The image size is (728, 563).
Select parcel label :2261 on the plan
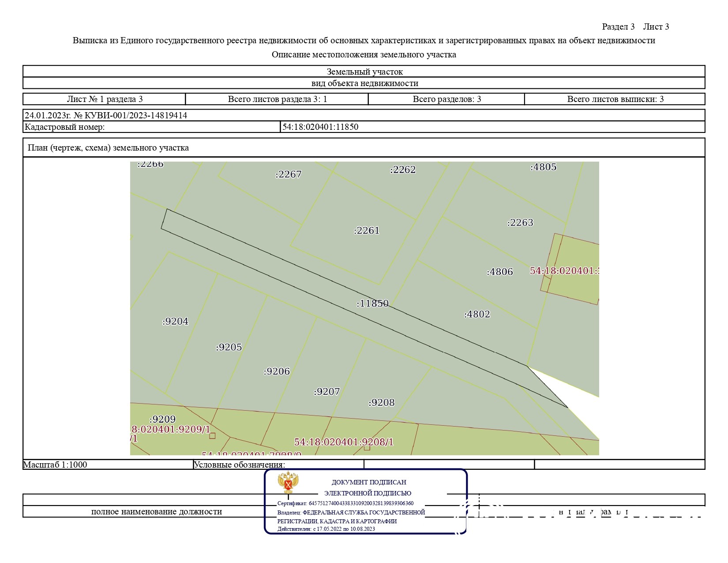[x=366, y=230]
